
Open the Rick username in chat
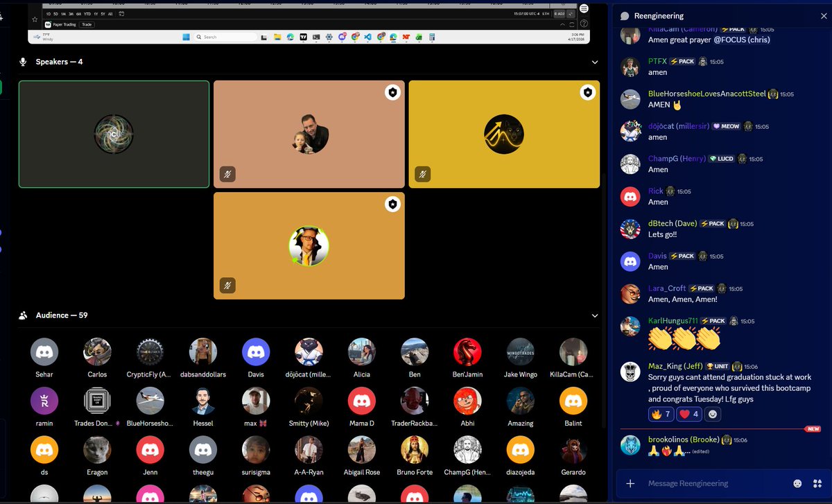pos(656,191)
